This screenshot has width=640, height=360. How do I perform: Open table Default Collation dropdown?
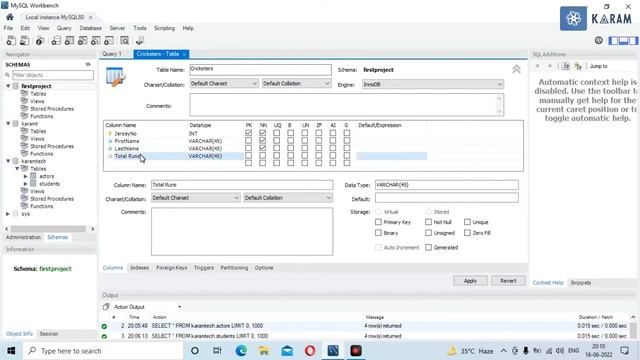pyautogui.click(x=296, y=83)
